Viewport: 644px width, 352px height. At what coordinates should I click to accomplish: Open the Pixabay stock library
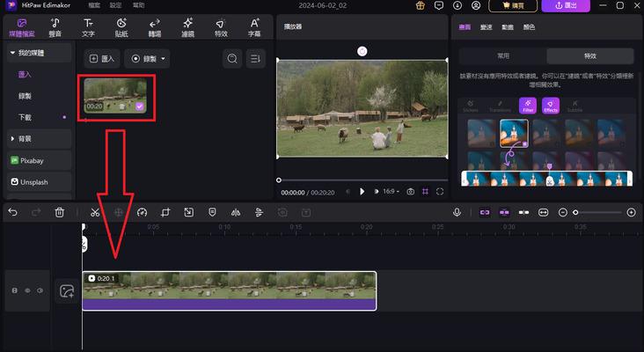(x=39, y=160)
